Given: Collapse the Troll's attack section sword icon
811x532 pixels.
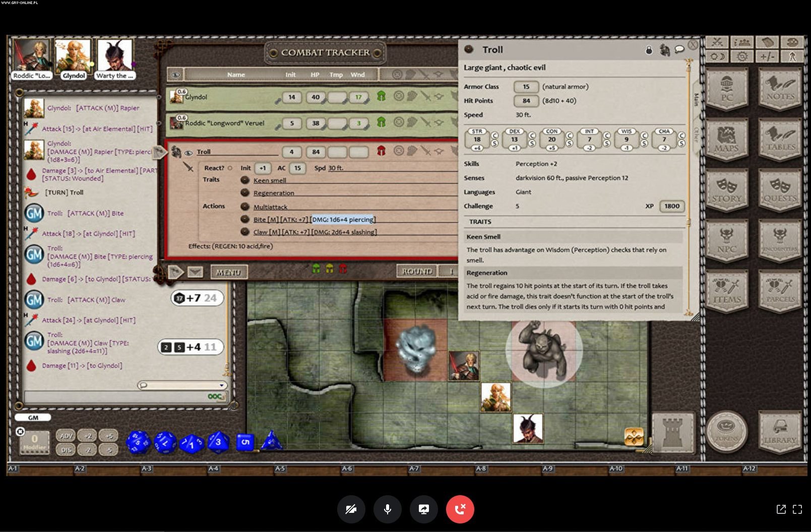Looking at the screenshot, I should [188, 167].
